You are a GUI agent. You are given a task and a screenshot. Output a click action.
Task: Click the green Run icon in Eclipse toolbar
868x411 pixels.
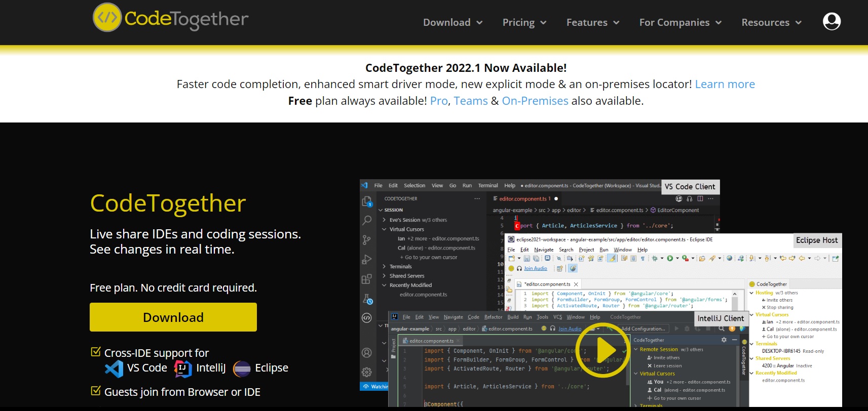point(670,258)
